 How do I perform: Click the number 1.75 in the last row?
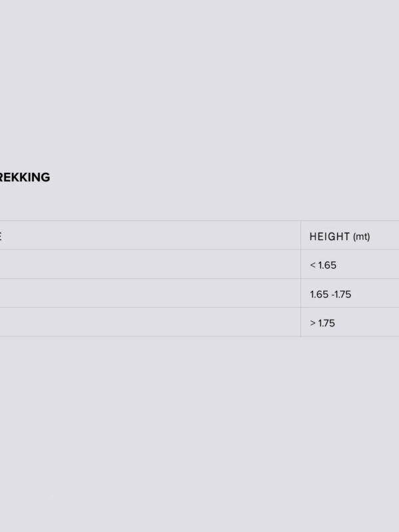pyautogui.click(x=327, y=323)
